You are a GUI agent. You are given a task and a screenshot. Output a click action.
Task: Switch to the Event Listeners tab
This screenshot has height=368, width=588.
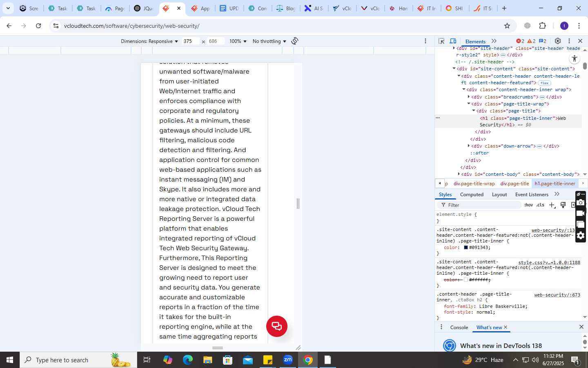point(532,195)
